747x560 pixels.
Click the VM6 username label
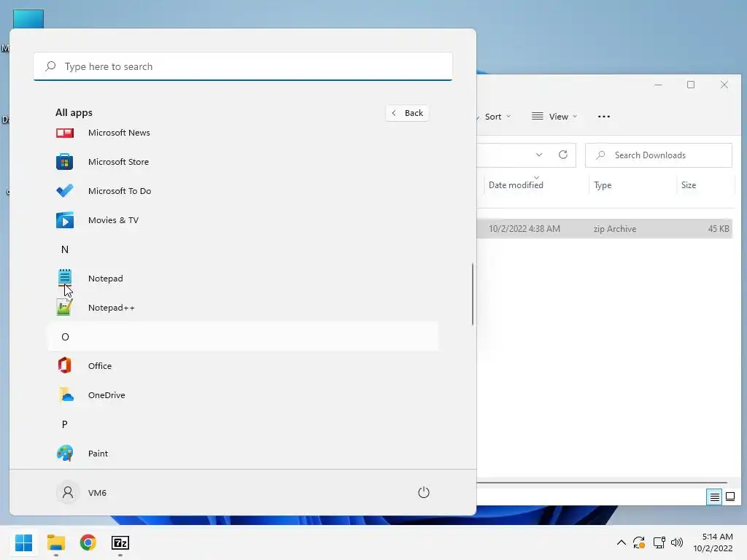[x=97, y=493]
